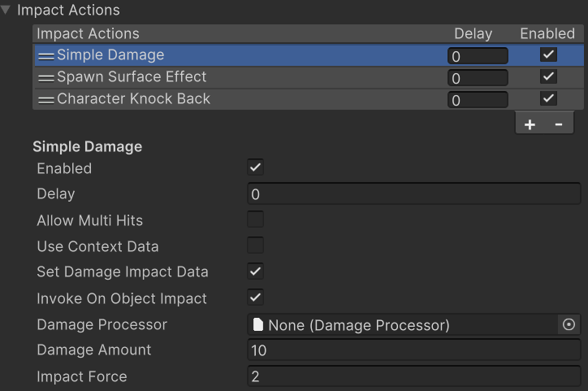Check the Use Context Data option
The height and width of the screenshot is (391, 588).
[255, 245]
